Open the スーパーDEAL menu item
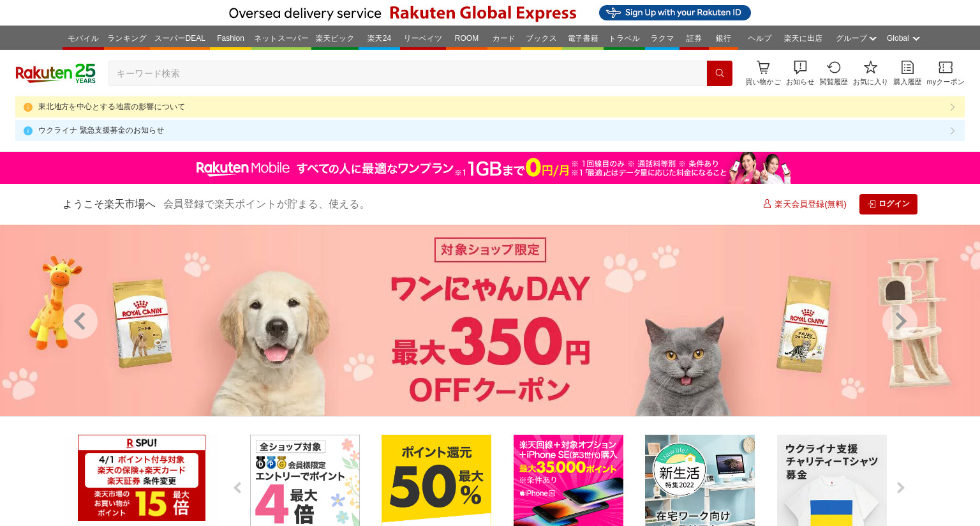 [180, 38]
